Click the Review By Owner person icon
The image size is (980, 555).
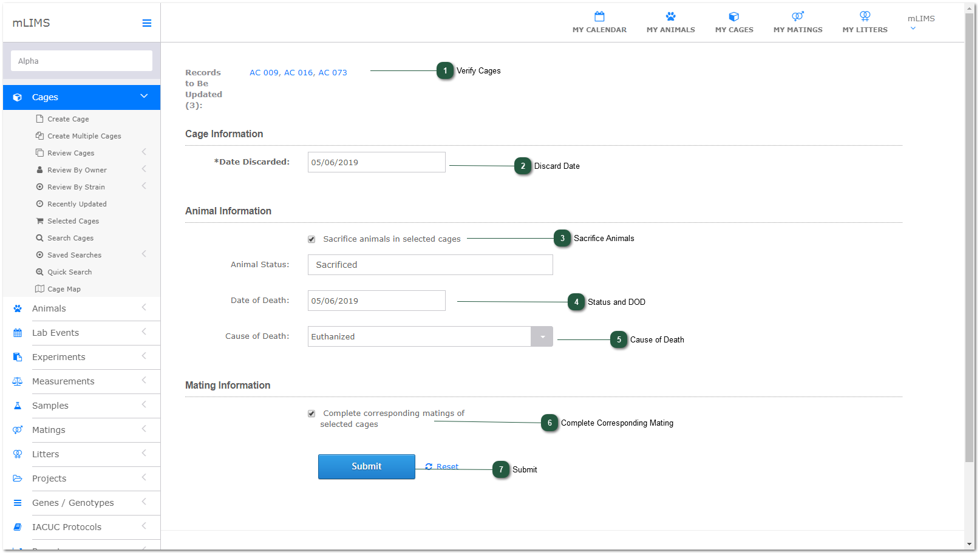pyautogui.click(x=39, y=170)
